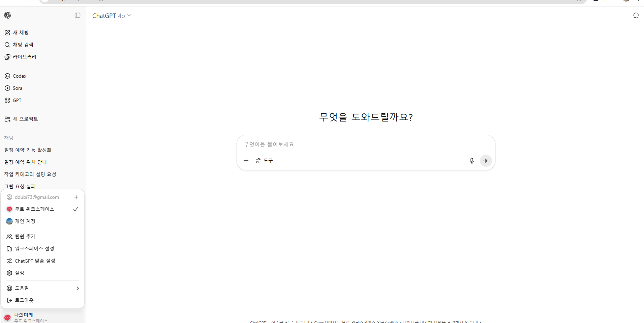Click 팀원 추가 menu item

pos(42,237)
